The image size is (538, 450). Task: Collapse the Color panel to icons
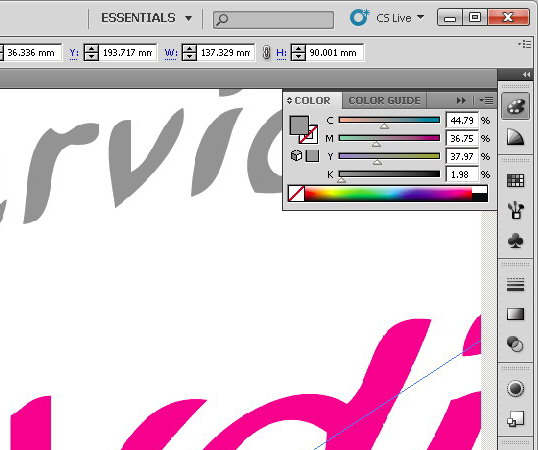click(x=461, y=100)
